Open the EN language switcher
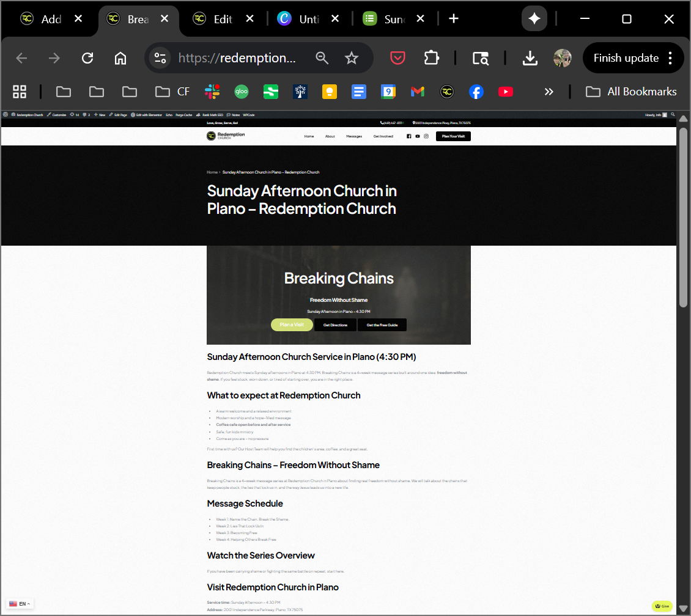Image resolution: width=691 pixels, height=616 pixels. pyautogui.click(x=20, y=604)
